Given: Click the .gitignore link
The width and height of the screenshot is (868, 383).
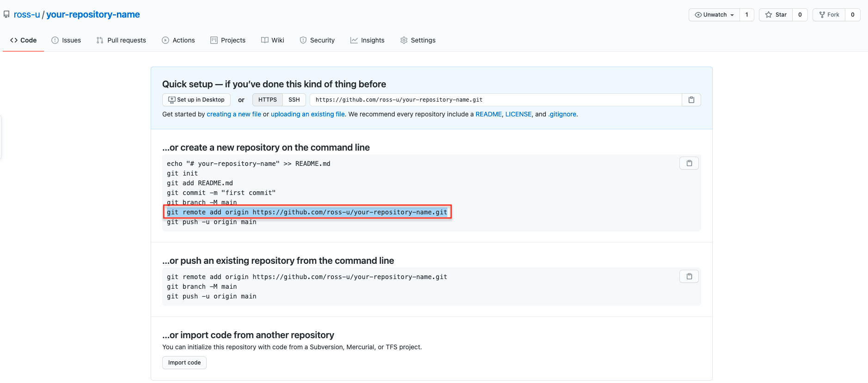Looking at the screenshot, I should [562, 114].
